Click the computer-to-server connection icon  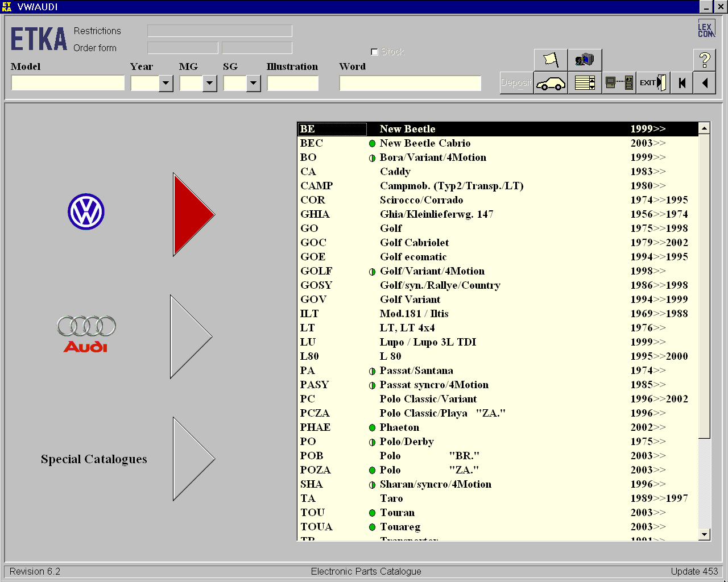coord(619,83)
